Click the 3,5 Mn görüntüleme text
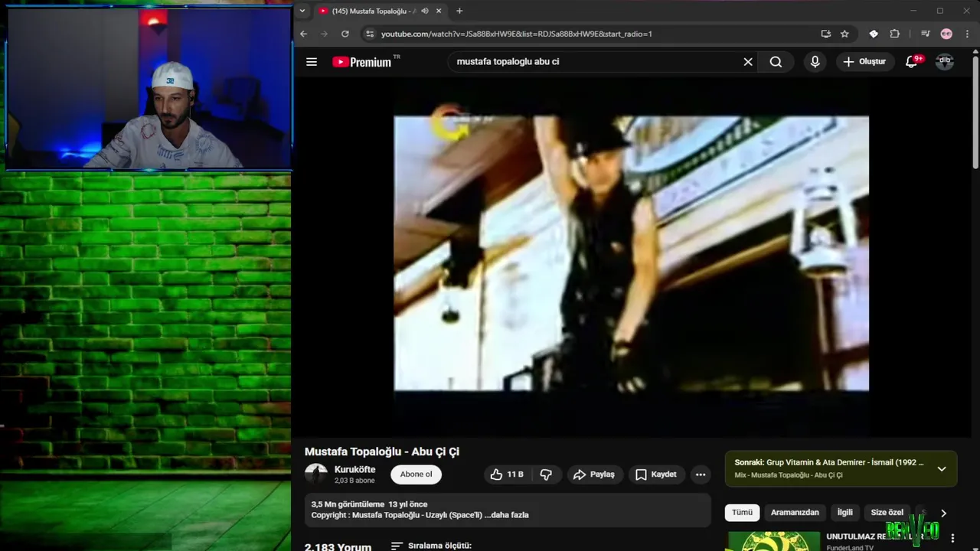The width and height of the screenshot is (980, 551). pyautogui.click(x=348, y=504)
